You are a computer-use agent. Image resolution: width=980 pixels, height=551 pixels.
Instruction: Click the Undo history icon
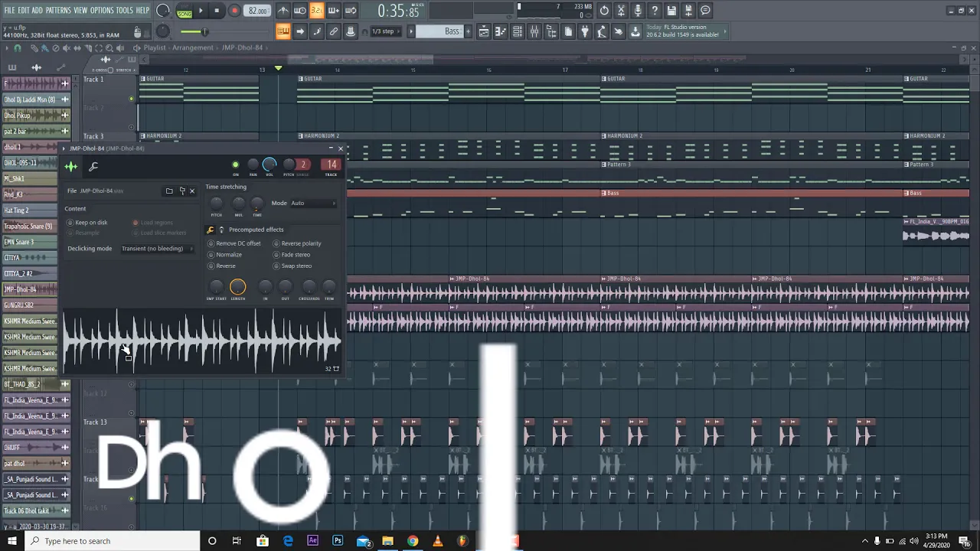604,11
